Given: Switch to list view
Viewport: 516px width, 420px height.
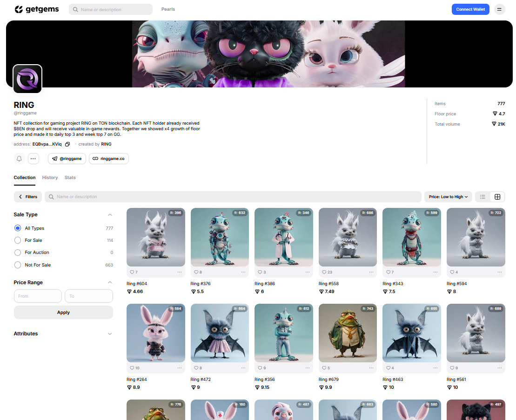Looking at the screenshot, I should pos(483,197).
